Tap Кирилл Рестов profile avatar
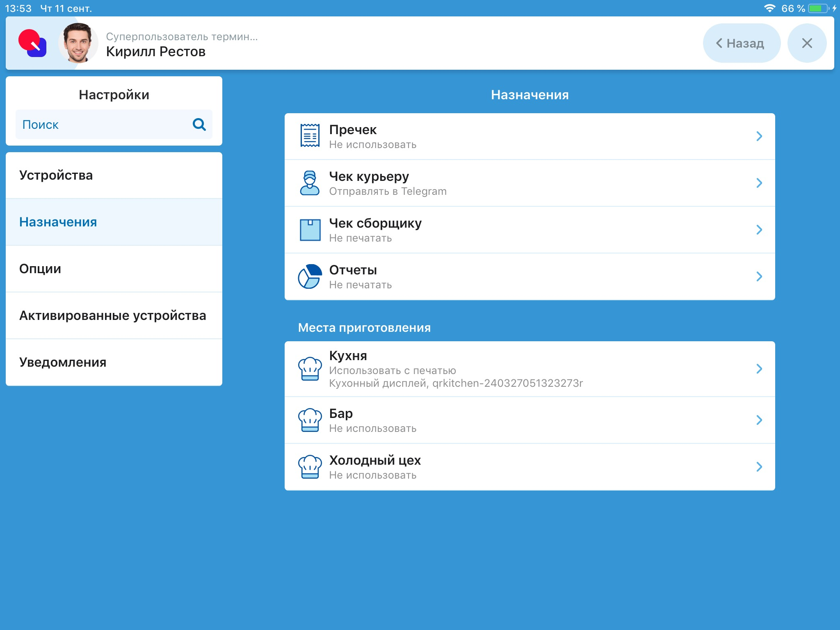 pos(78,43)
